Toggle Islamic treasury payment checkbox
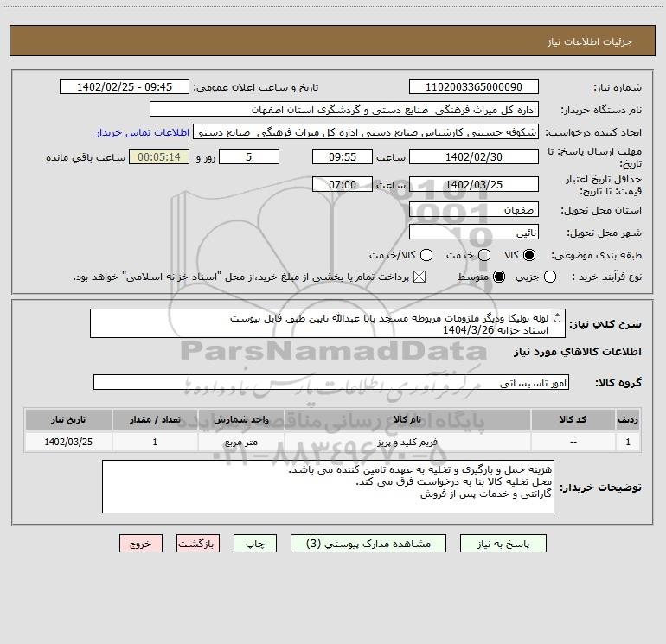This screenshot has width=666, height=644. (419, 277)
